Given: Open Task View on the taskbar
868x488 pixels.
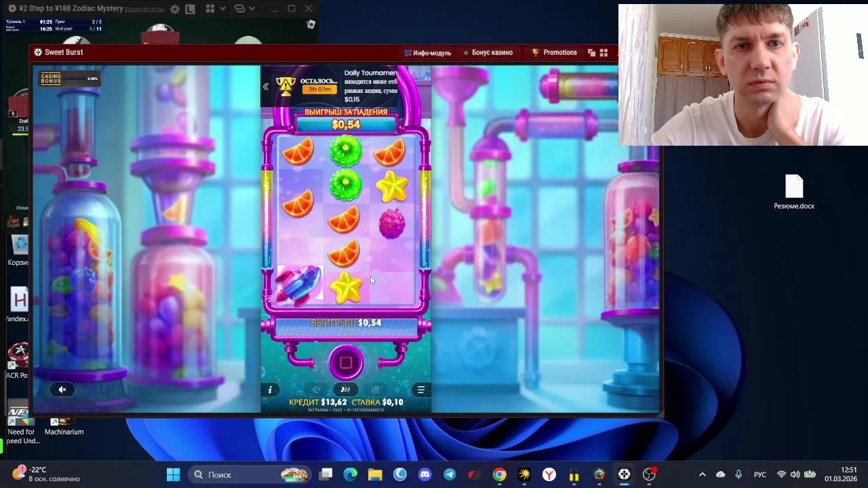Looking at the screenshot, I should (x=326, y=474).
